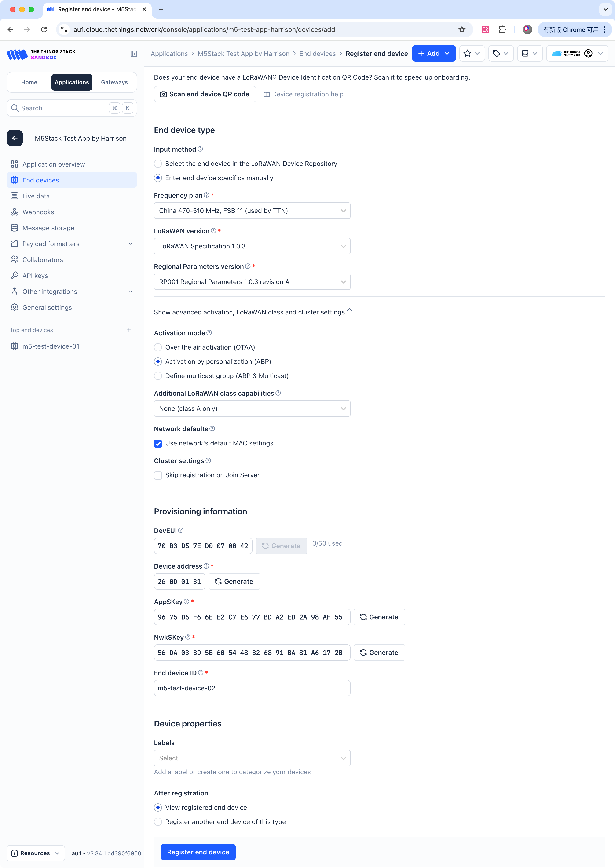
Task: Open the LoRaWAN version dropdown
Action: (252, 246)
